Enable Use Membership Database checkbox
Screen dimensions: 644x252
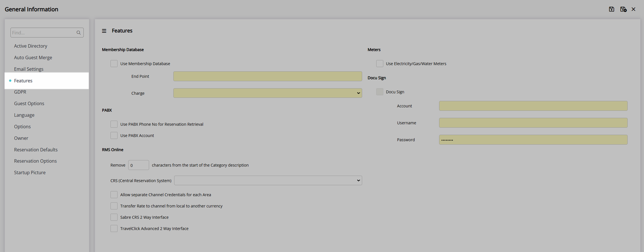click(x=114, y=64)
